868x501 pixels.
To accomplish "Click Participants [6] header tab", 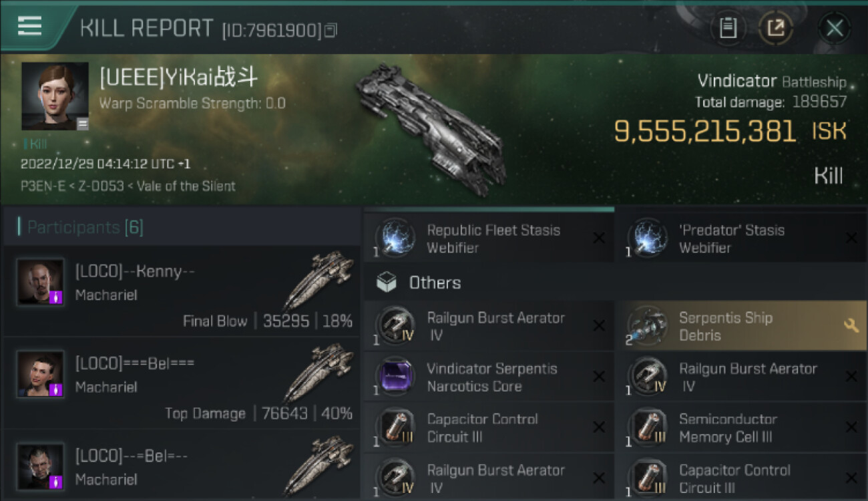I will (x=84, y=227).
